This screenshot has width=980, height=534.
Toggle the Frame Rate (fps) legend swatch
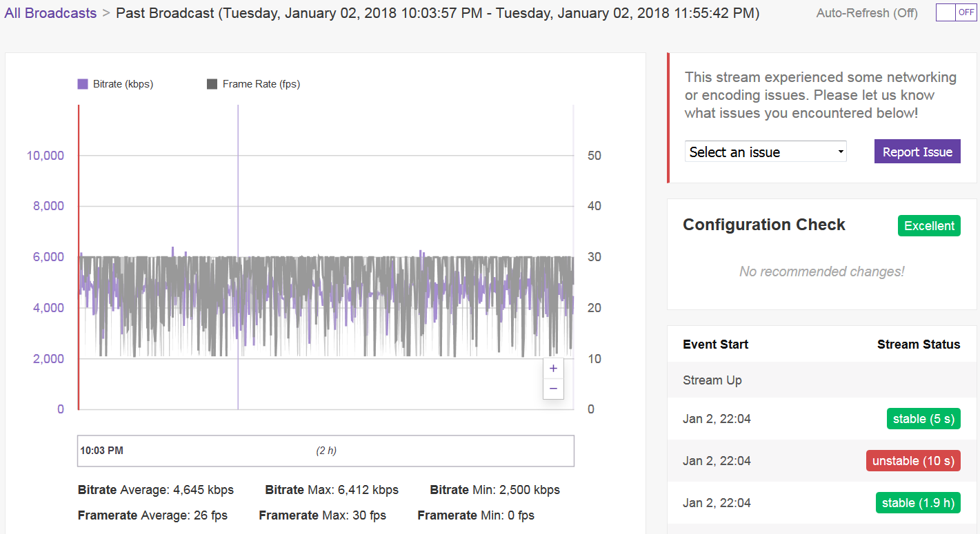tap(212, 84)
